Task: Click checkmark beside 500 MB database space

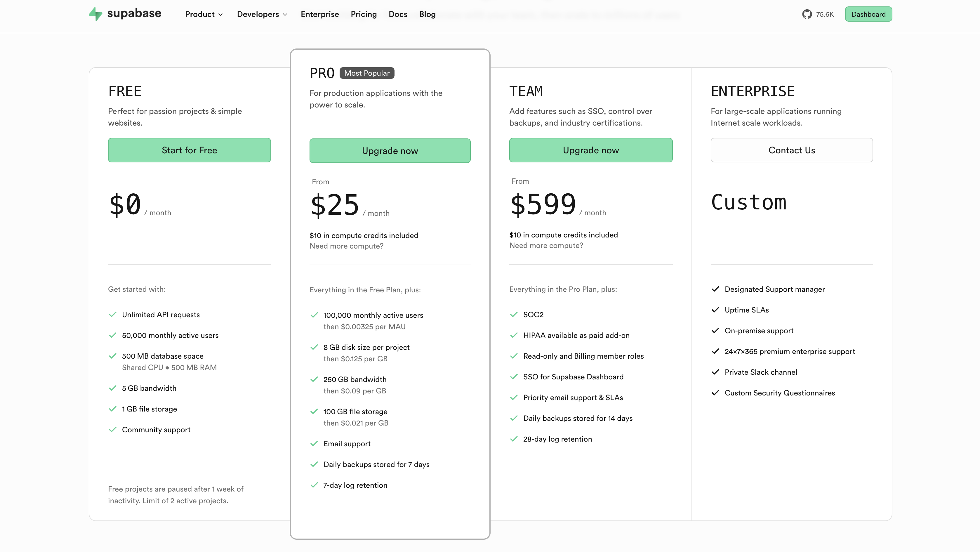Action: point(113,356)
